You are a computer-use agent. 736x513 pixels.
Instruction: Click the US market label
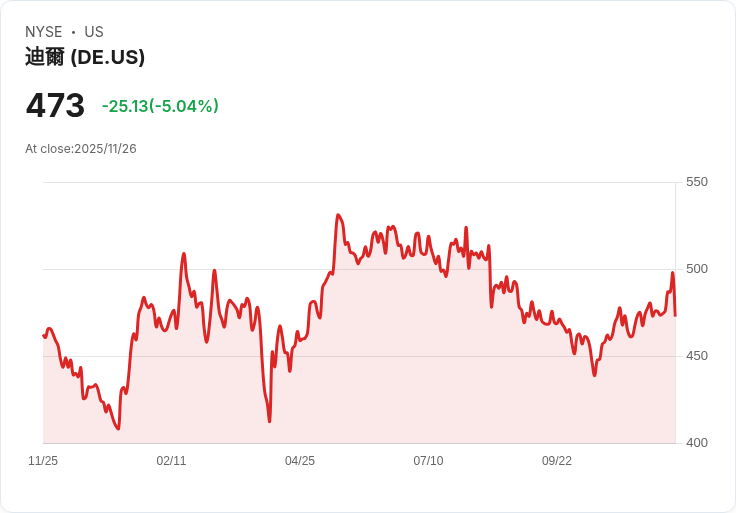[x=94, y=32]
